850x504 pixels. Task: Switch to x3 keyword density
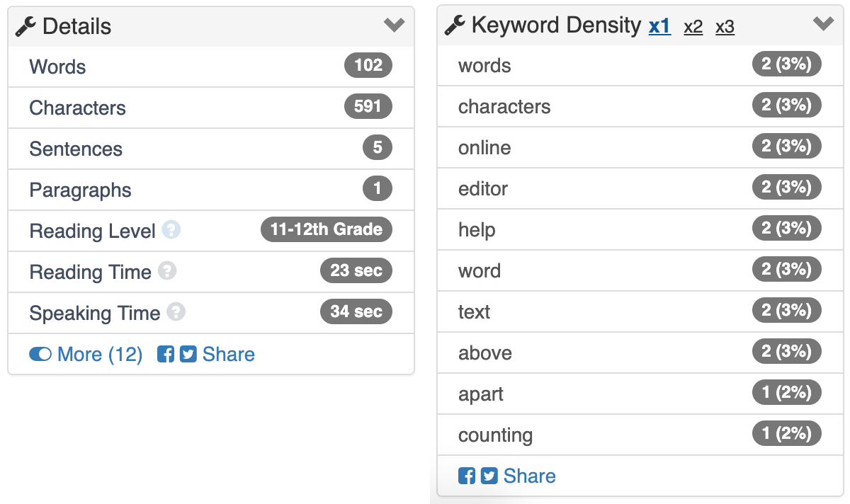(725, 28)
